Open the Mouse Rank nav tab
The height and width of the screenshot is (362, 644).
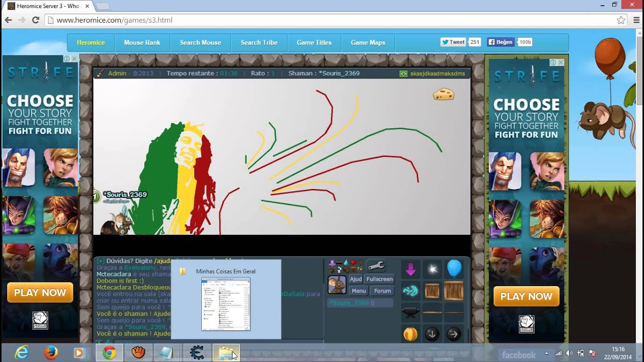142,43
